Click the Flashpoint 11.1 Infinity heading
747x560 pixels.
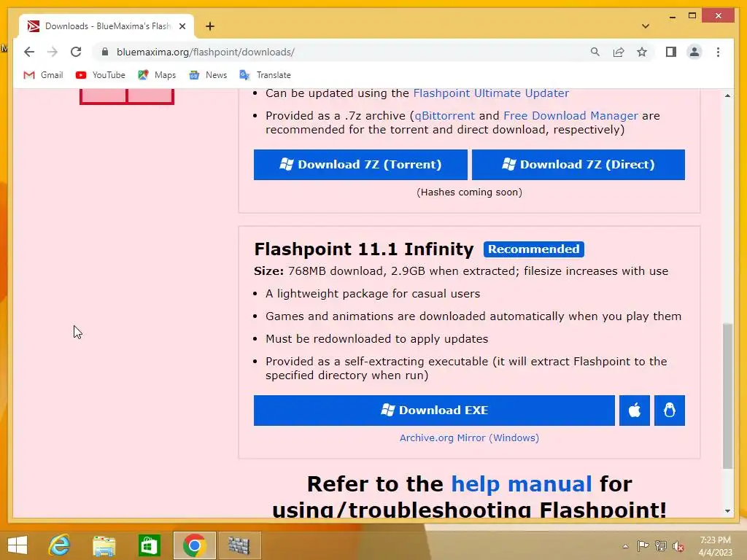[x=364, y=249]
